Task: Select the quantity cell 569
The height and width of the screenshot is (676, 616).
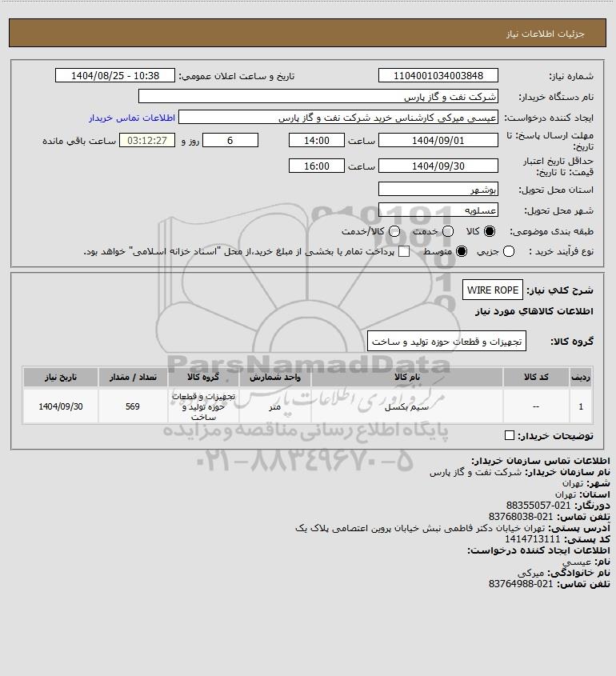Action: coord(133,406)
